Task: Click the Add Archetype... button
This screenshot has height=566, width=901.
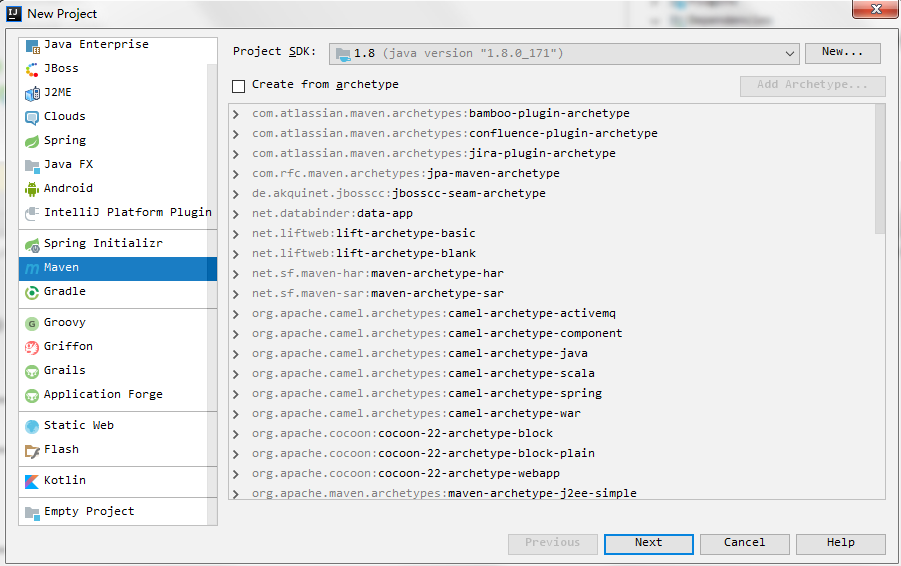Action: pyautogui.click(x=813, y=86)
